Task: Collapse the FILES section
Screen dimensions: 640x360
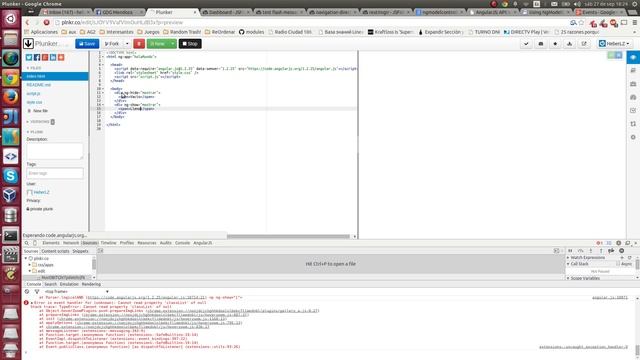Action: (x=33, y=68)
